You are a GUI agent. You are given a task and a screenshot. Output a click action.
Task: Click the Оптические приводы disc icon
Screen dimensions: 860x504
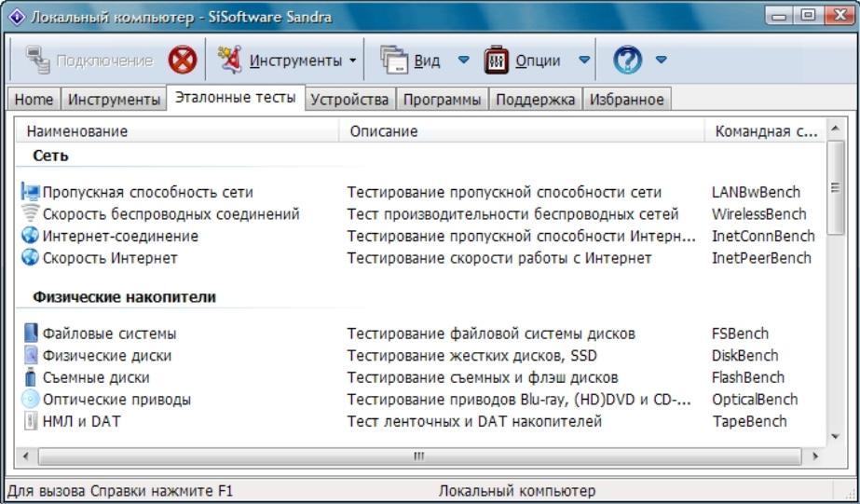[x=31, y=399]
